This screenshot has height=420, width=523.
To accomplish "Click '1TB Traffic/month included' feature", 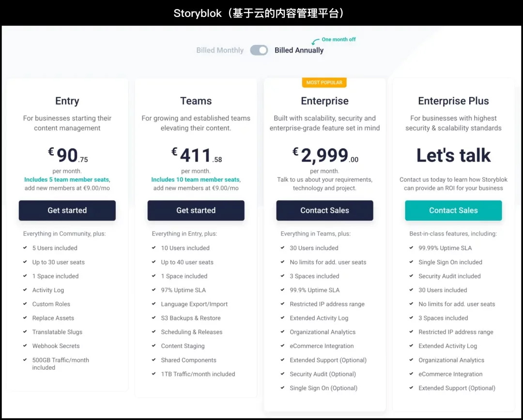I will click(x=198, y=374).
